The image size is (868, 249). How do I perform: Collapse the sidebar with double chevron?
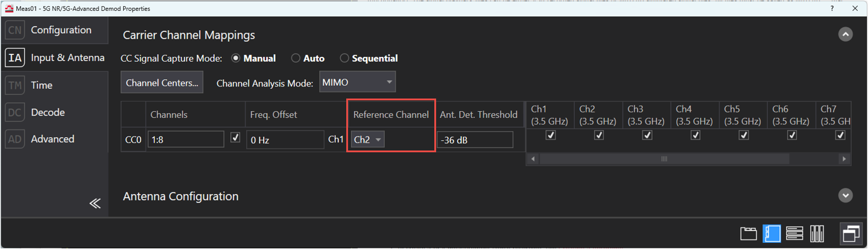[x=95, y=203]
